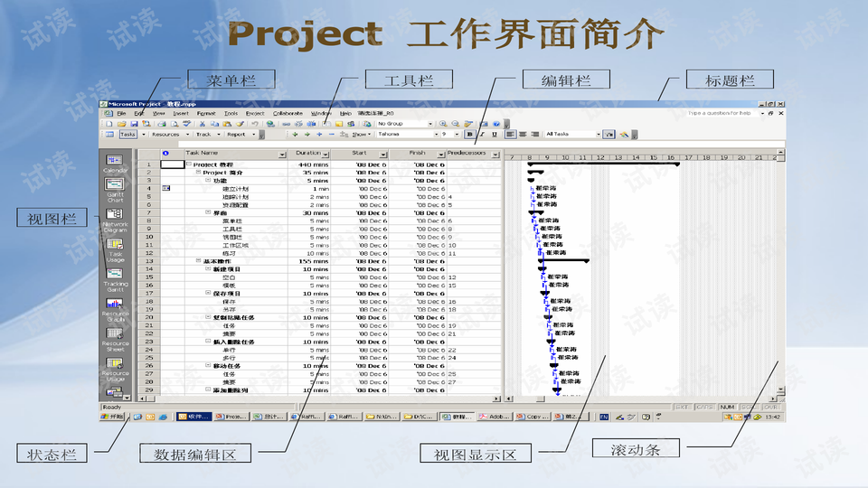
Task: Open the Predecessors column filter arrow
Action: tap(495, 155)
